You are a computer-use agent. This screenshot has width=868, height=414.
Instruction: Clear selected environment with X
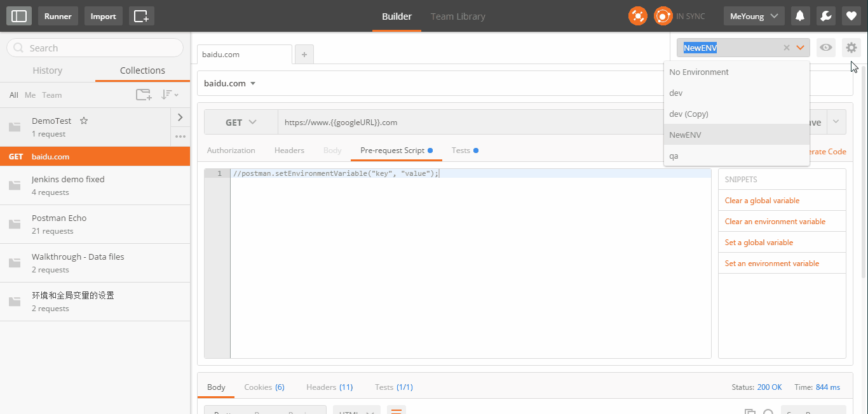[x=786, y=48]
